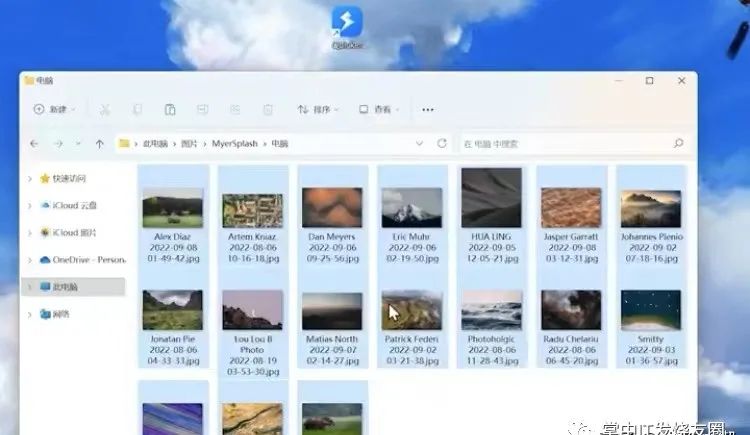Select the Photoholgic waves thumbnail

click(492, 310)
